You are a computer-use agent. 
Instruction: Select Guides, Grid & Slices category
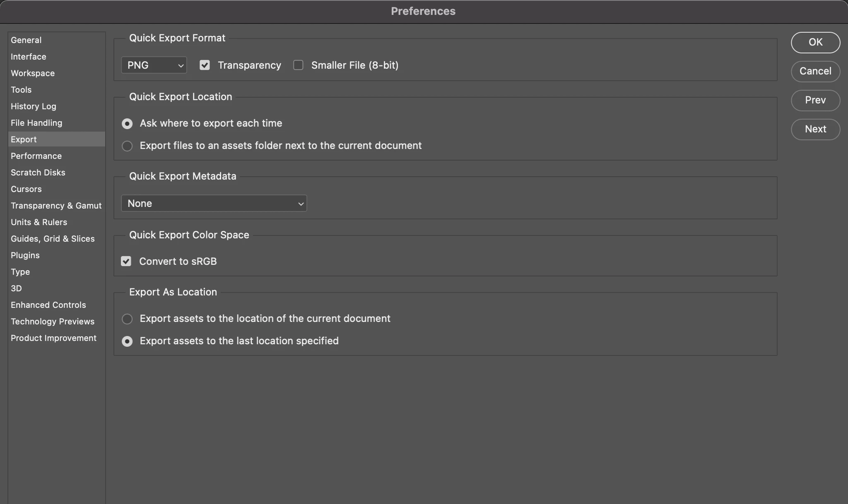tap(53, 239)
